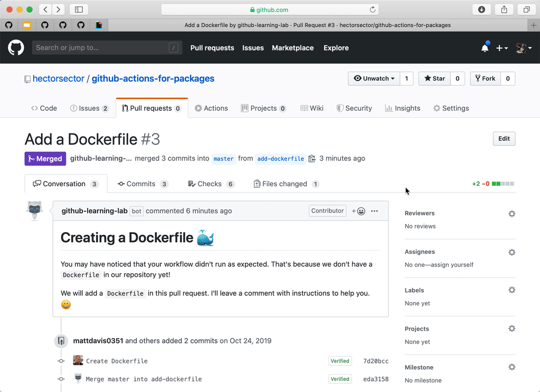
Task: Switch to the Commits 3 tab
Action: (x=143, y=184)
